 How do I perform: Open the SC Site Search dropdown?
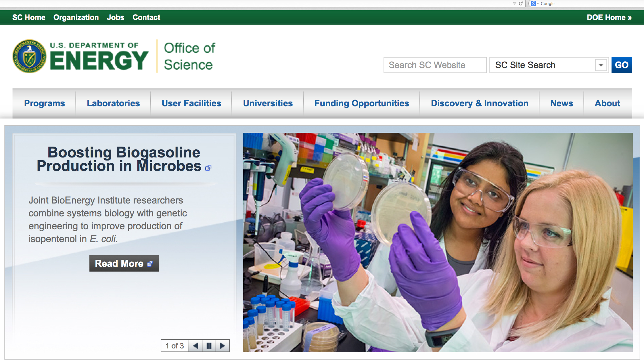click(x=601, y=65)
